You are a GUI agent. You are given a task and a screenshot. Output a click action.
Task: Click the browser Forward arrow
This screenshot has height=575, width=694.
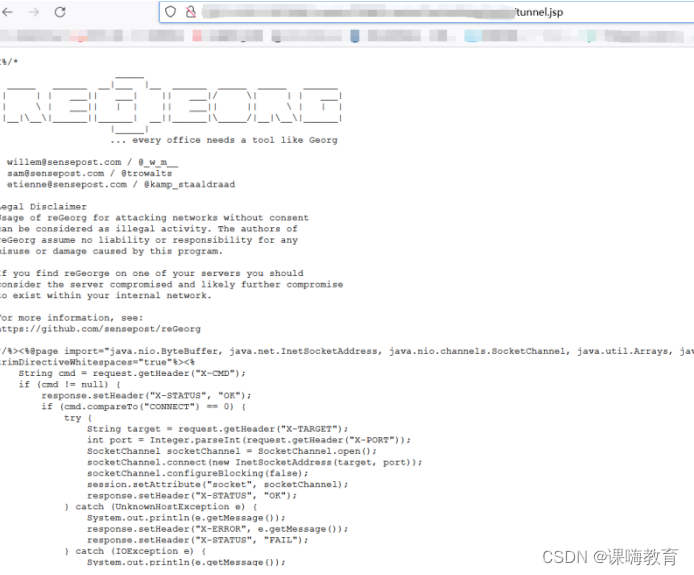34,12
